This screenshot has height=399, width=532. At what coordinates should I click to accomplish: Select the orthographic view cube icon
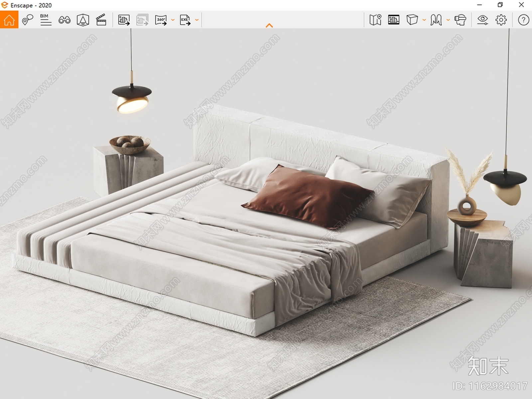412,20
